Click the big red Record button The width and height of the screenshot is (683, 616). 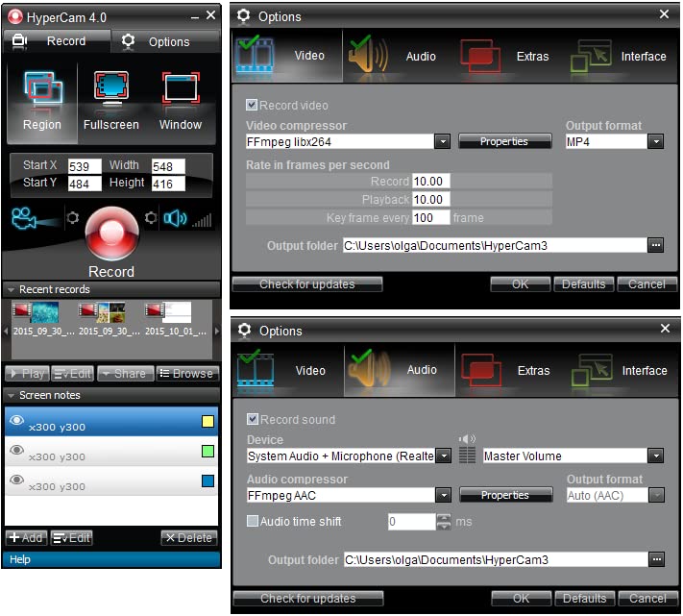(x=112, y=234)
